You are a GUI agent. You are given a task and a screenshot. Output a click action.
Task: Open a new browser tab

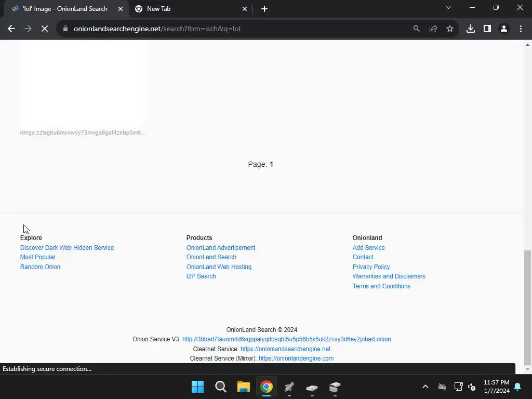coord(264,9)
